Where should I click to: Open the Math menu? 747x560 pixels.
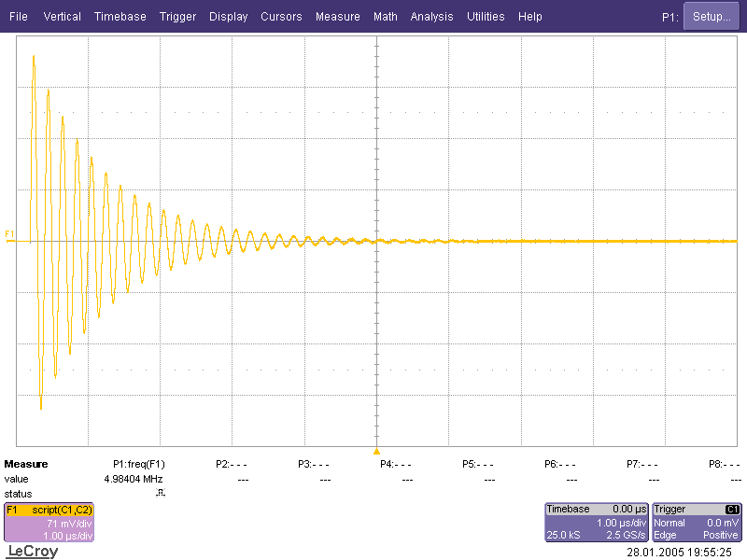pyautogui.click(x=385, y=17)
